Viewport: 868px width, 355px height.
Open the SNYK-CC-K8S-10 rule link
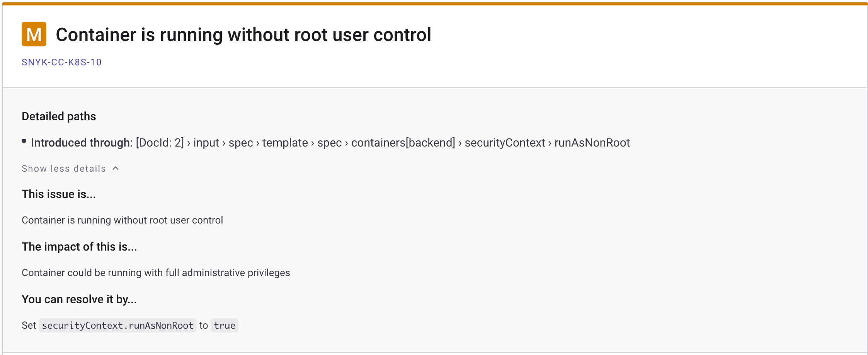click(61, 62)
